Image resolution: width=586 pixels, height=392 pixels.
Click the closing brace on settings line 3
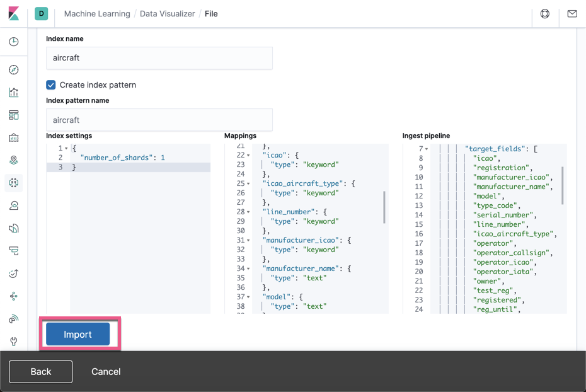(74, 167)
